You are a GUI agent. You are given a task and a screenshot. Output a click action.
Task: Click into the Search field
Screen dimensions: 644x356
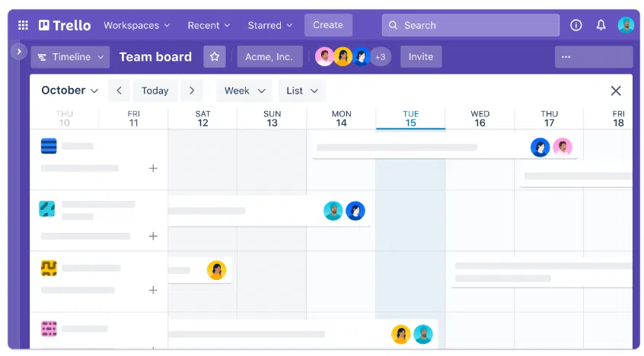click(x=468, y=25)
